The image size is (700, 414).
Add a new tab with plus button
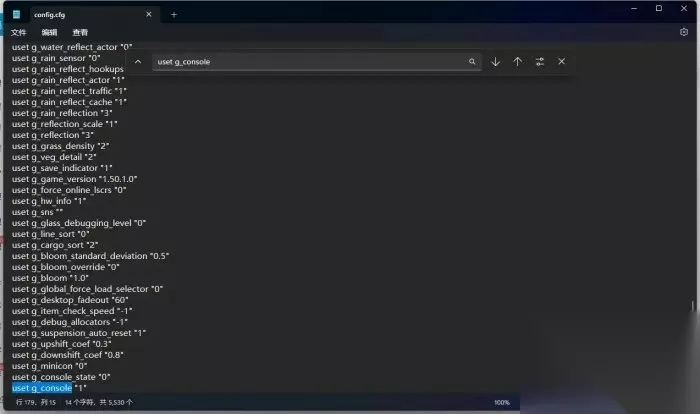[174, 15]
